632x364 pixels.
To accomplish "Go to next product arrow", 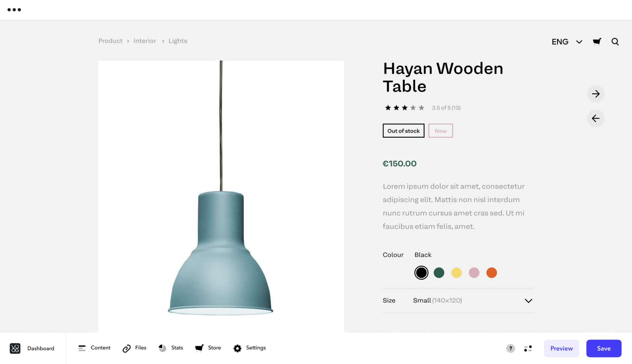I will coord(596,94).
